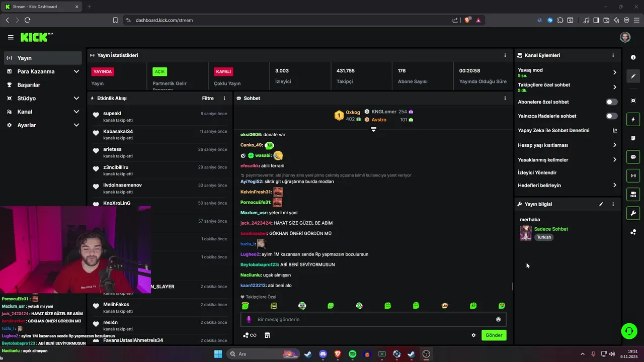
Task: Click username Lugheo2 in chat
Action: [250, 254]
